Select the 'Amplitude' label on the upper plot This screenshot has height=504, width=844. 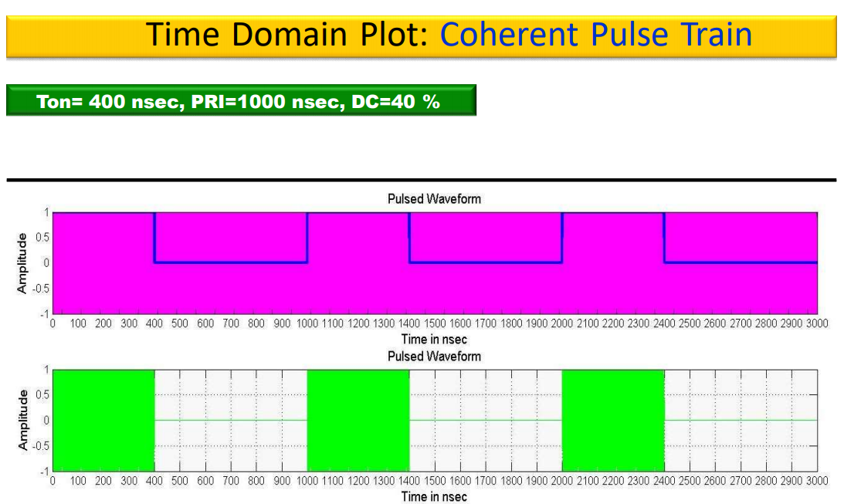[x=23, y=262]
